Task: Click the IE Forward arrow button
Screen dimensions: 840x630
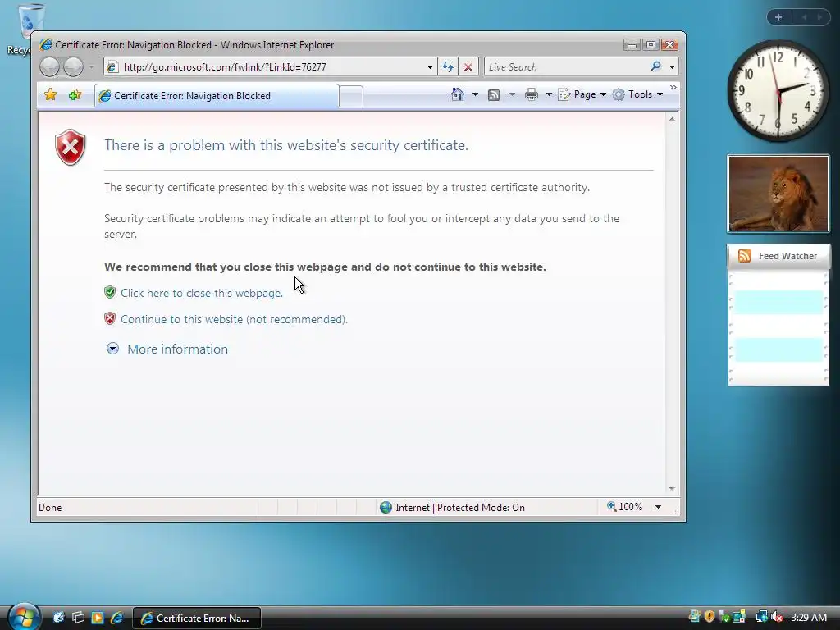Action: tap(73, 67)
